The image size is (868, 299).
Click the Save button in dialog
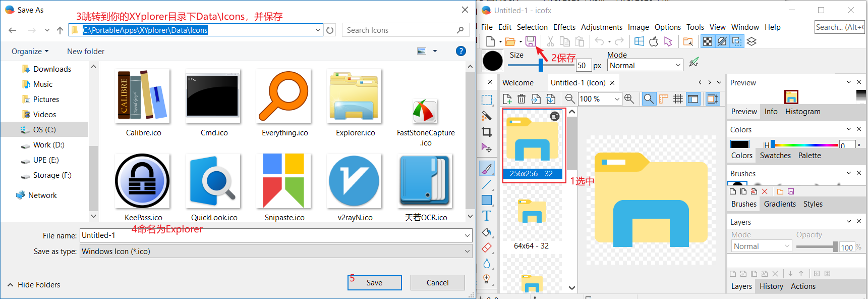374,283
